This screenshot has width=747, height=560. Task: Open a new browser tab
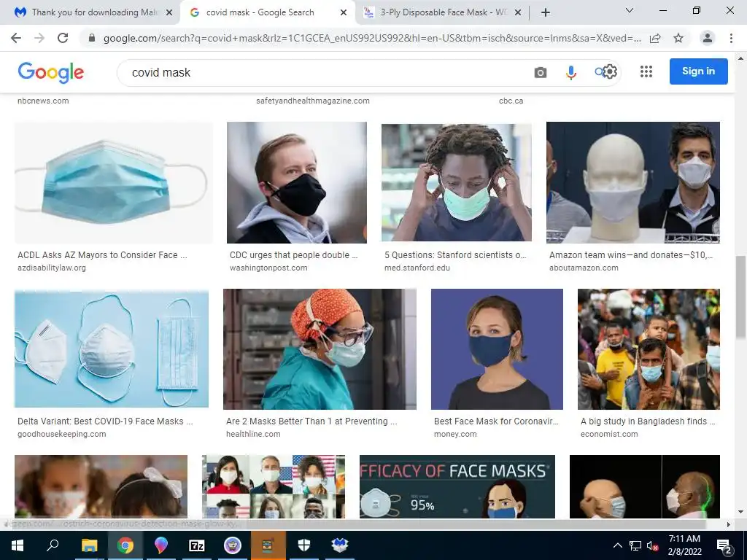[546, 13]
